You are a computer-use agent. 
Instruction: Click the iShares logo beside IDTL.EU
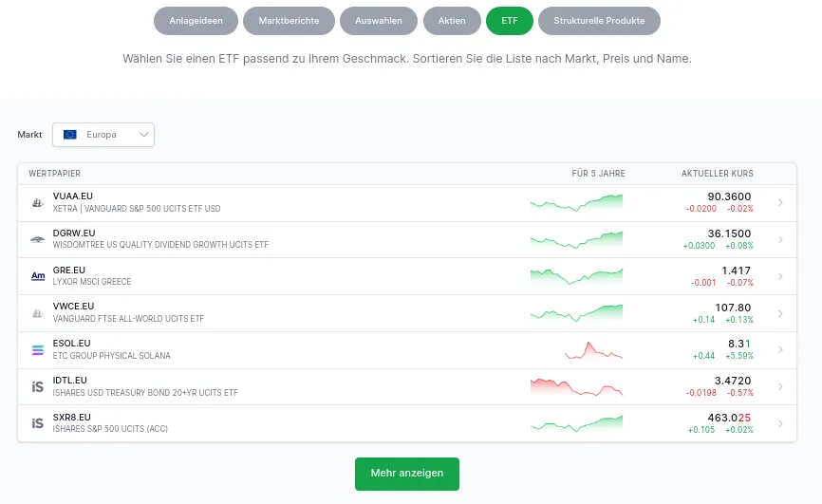click(x=38, y=387)
